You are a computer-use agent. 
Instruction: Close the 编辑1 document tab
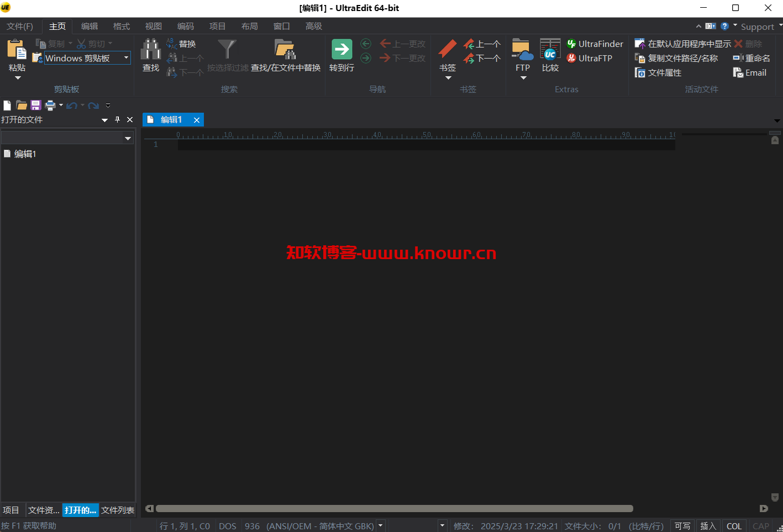coord(196,120)
